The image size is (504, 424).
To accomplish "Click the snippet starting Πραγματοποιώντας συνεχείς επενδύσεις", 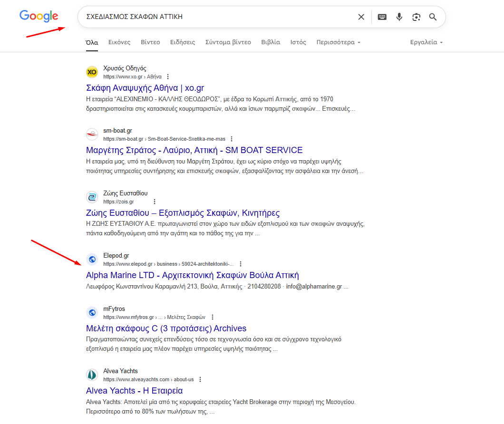I will point(214,344).
